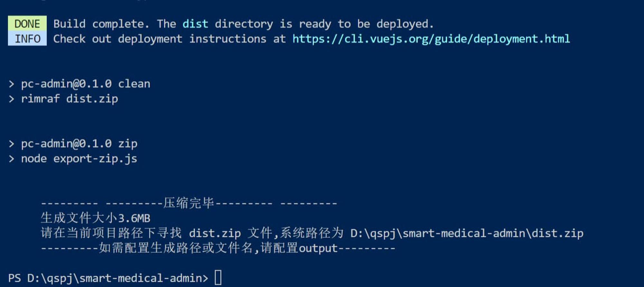Click the 生成文件大小3.6MB output line
The width and height of the screenshot is (644, 287).
tap(96, 218)
